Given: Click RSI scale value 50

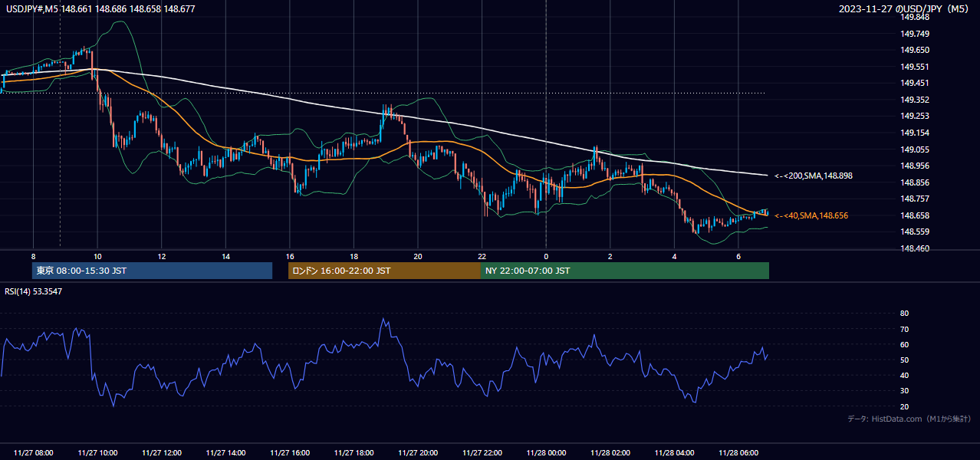Looking at the screenshot, I should coord(904,360).
